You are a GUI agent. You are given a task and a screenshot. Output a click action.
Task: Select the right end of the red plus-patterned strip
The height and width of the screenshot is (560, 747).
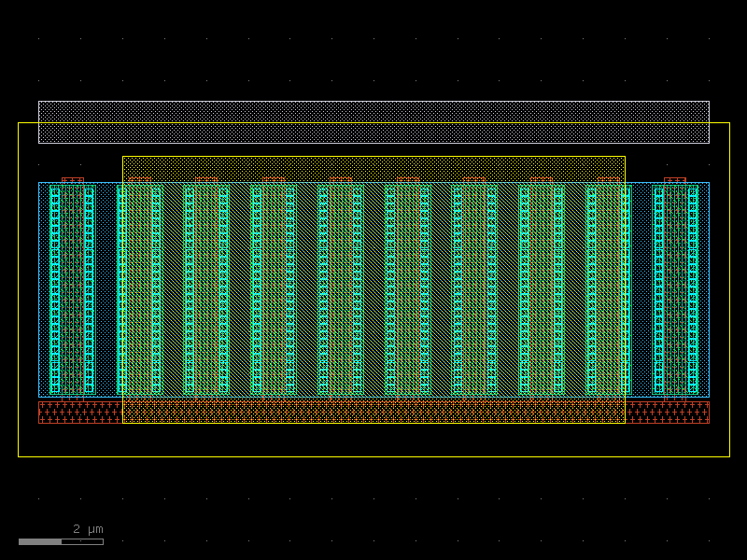668,413
